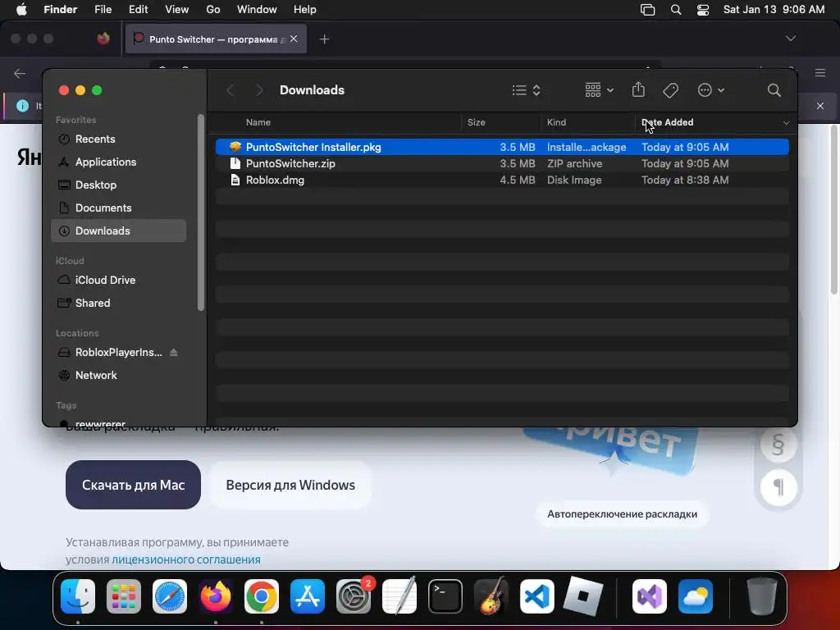Open Finder window search magnifier
Image resolution: width=840 pixels, height=630 pixels.
coord(774,90)
